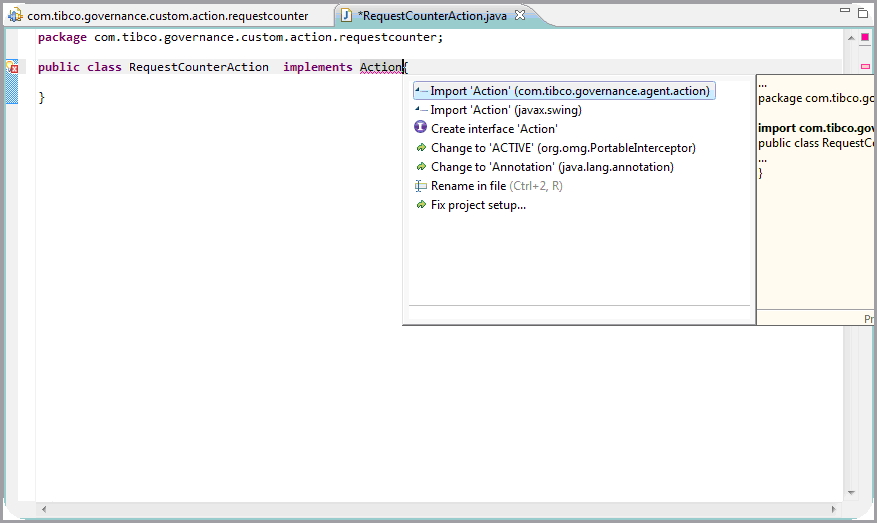Click green arrow icon beside Fix project setup
877x523 pixels.
pos(421,205)
